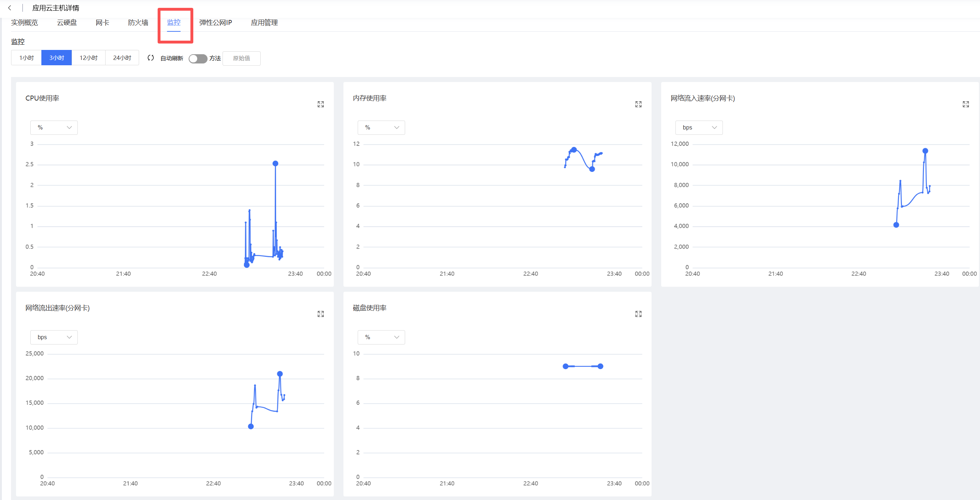Viewport: 980px width, 500px height.
Task: Click the 应用云主机详情 page title
Action: [56, 8]
